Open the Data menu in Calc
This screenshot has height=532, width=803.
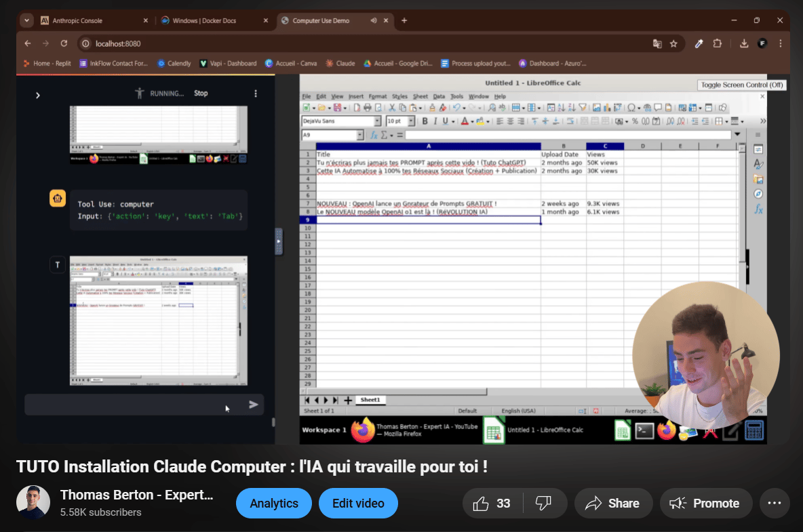click(439, 96)
